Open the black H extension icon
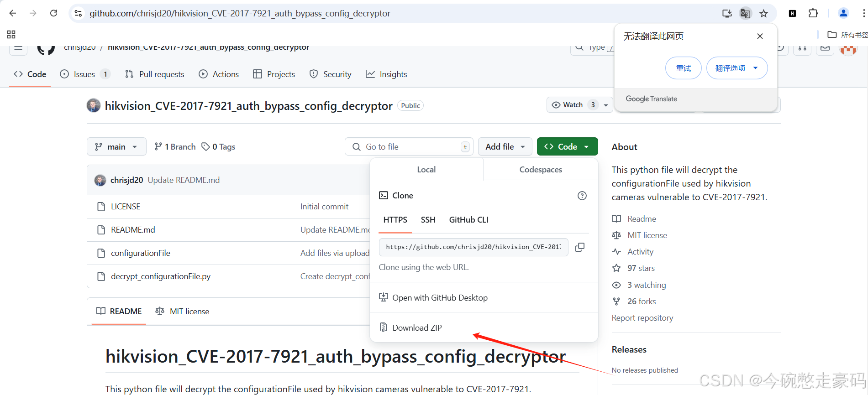 pos(792,13)
